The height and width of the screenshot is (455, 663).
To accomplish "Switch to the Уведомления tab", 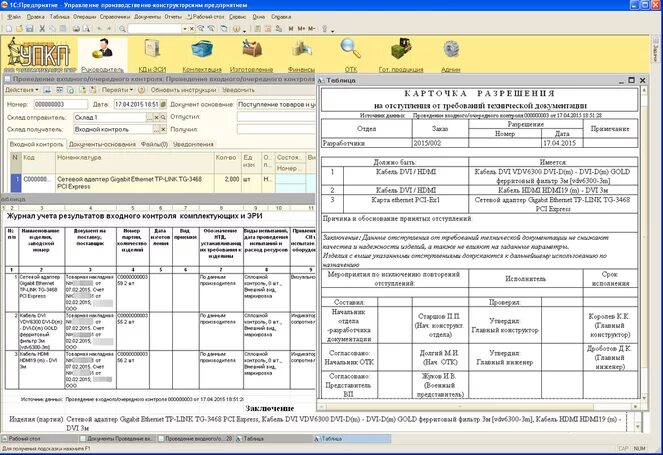I will [x=193, y=144].
